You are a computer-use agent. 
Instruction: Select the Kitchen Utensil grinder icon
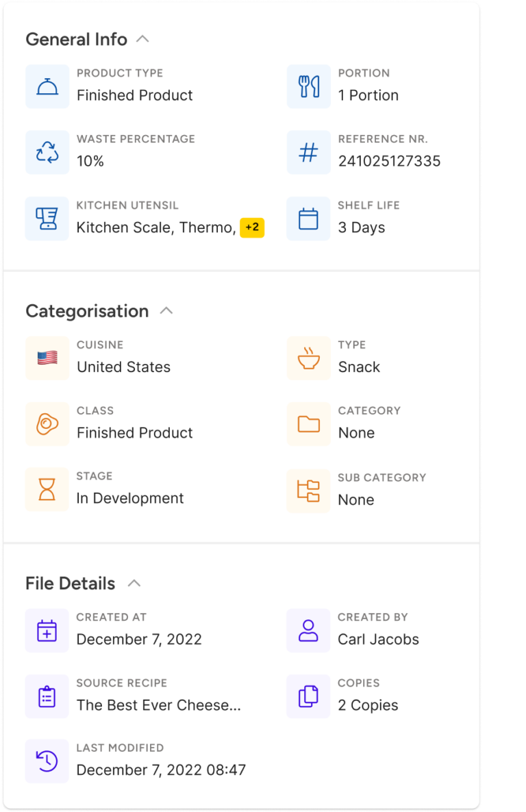click(x=47, y=218)
